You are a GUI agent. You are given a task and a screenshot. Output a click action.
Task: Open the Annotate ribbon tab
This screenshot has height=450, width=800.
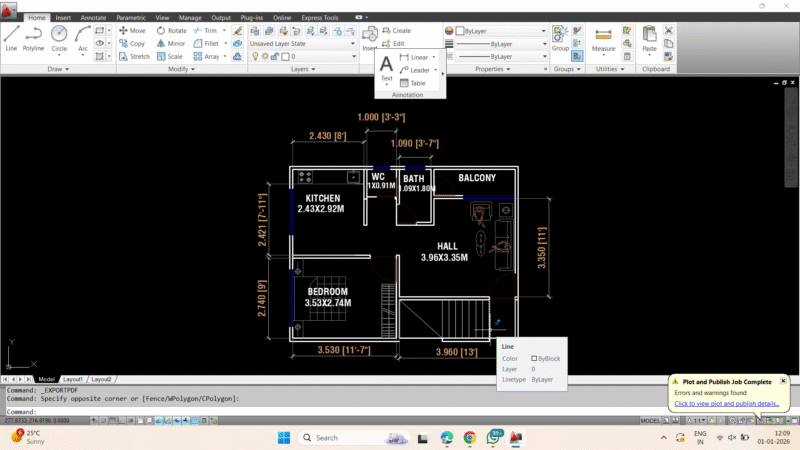[x=93, y=17]
